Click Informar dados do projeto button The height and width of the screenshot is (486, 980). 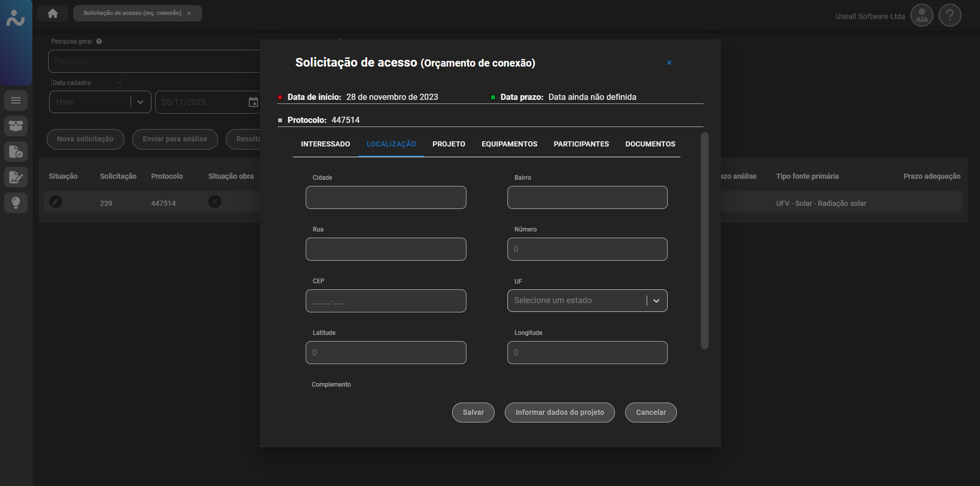[x=559, y=412]
